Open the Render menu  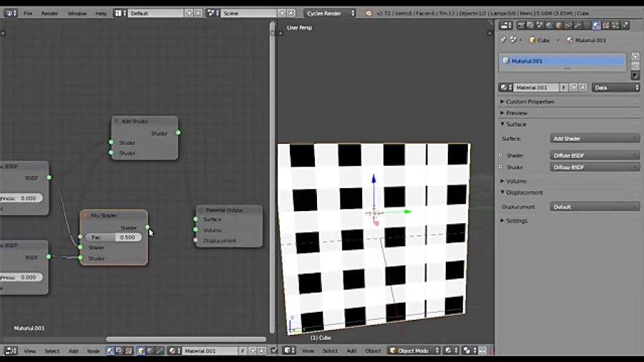(49, 13)
